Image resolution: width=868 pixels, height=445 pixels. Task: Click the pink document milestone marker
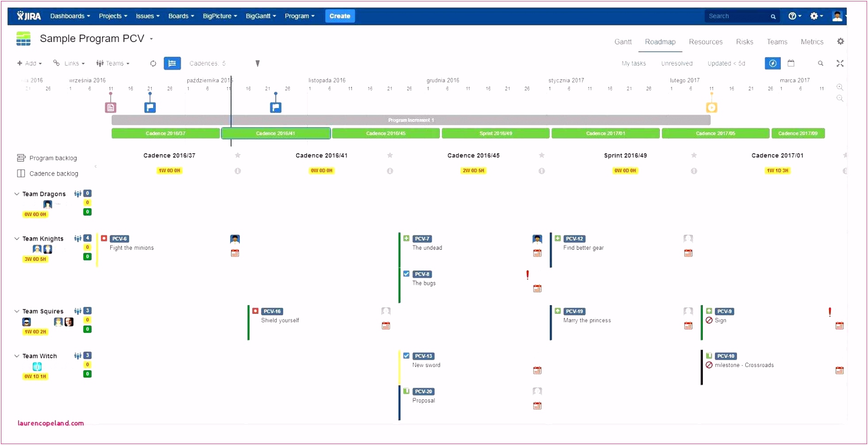[x=111, y=108]
